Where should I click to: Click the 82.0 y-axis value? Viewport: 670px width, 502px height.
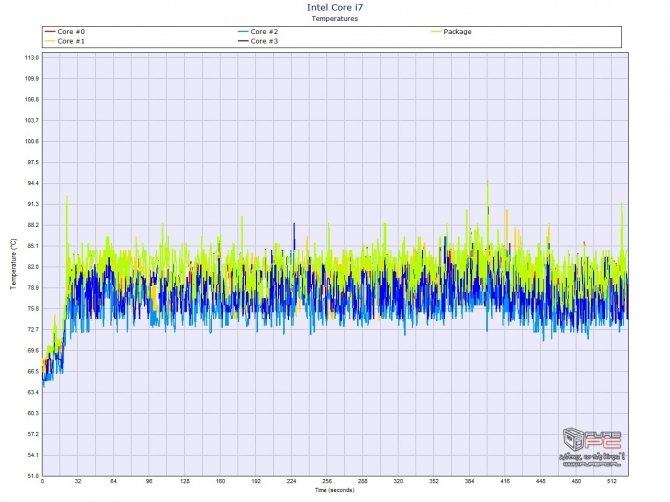point(33,267)
